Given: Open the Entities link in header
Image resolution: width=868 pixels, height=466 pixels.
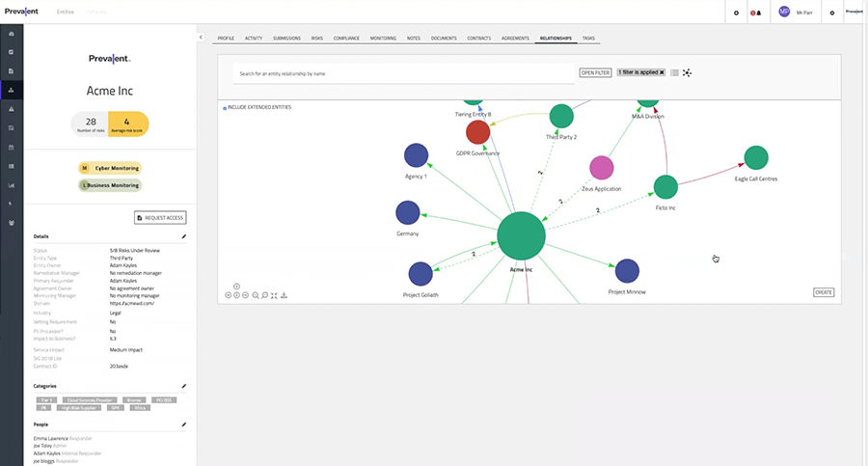Looking at the screenshot, I should click(66, 12).
